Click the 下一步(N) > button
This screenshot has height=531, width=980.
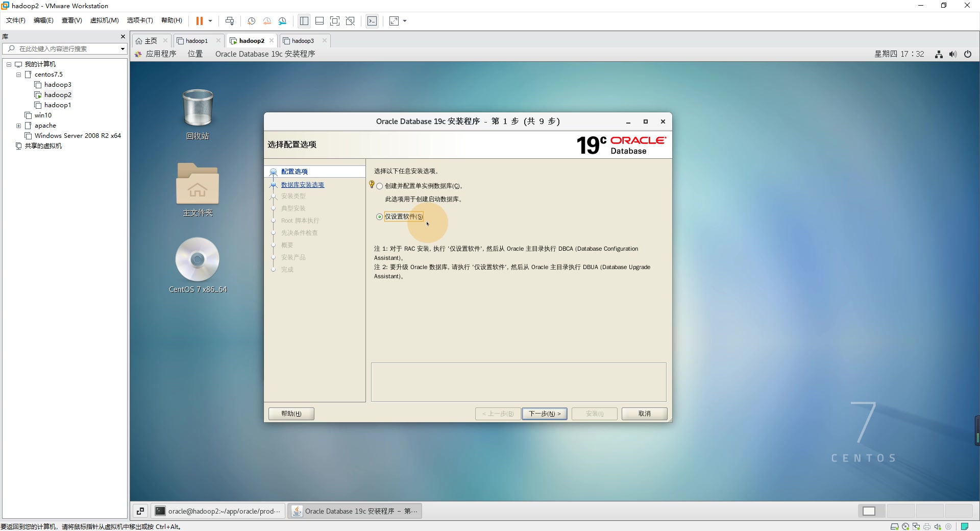tap(545, 414)
